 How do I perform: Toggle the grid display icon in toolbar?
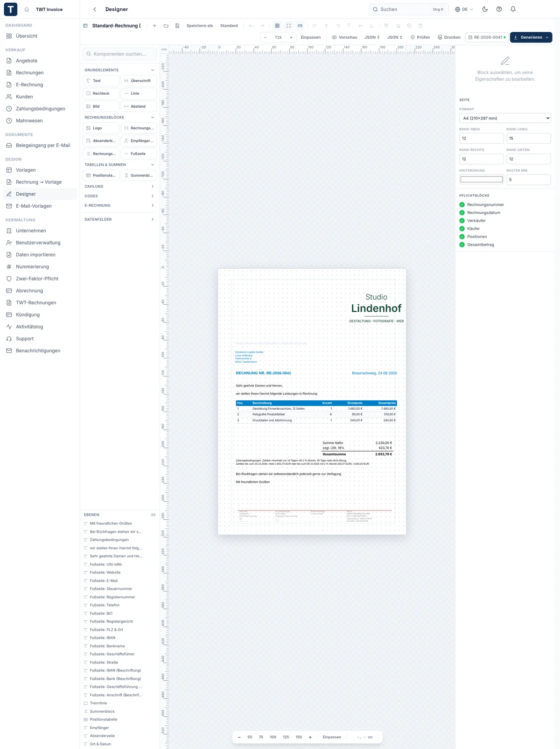tap(277, 26)
